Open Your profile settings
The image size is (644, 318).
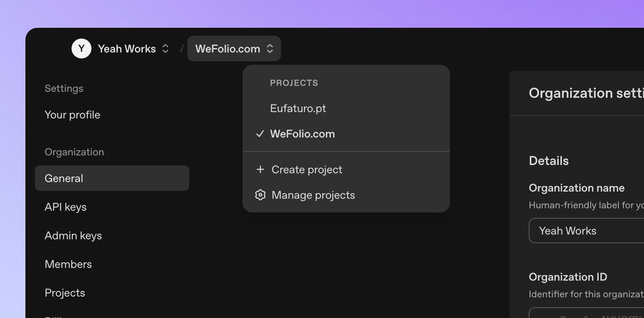(x=72, y=115)
